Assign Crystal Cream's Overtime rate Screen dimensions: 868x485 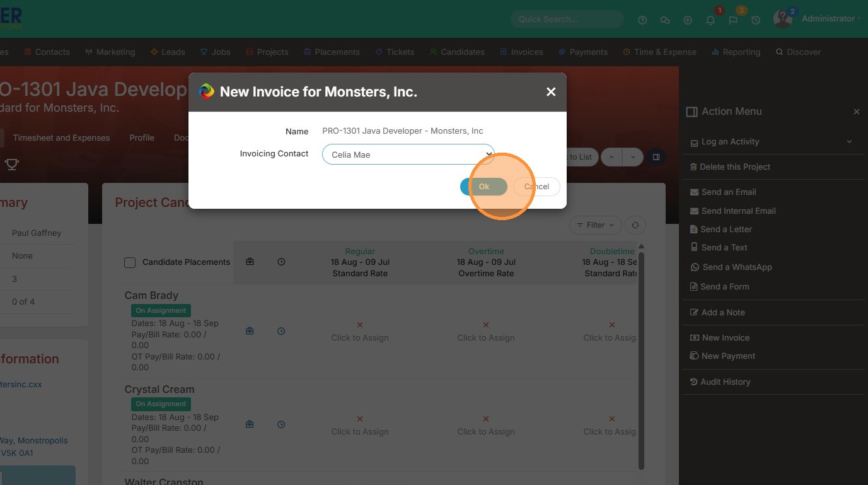[x=486, y=426]
